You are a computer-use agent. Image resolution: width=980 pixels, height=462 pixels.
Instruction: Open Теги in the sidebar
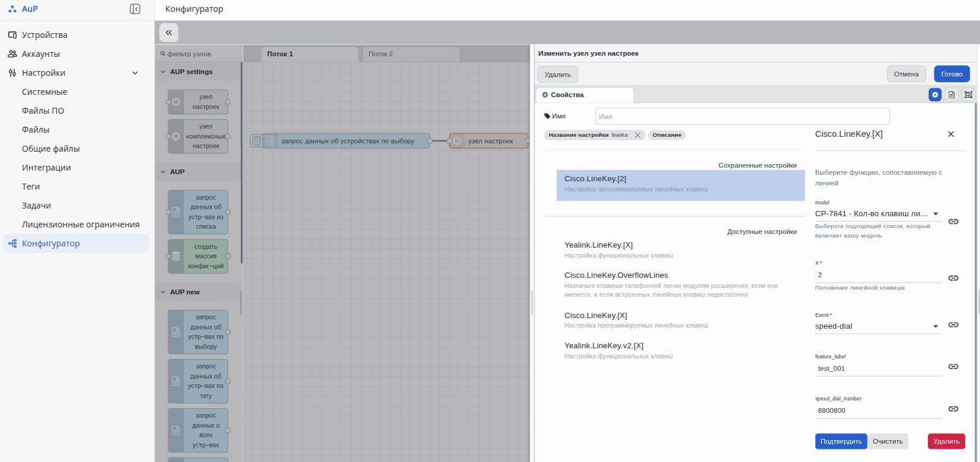click(x=31, y=187)
